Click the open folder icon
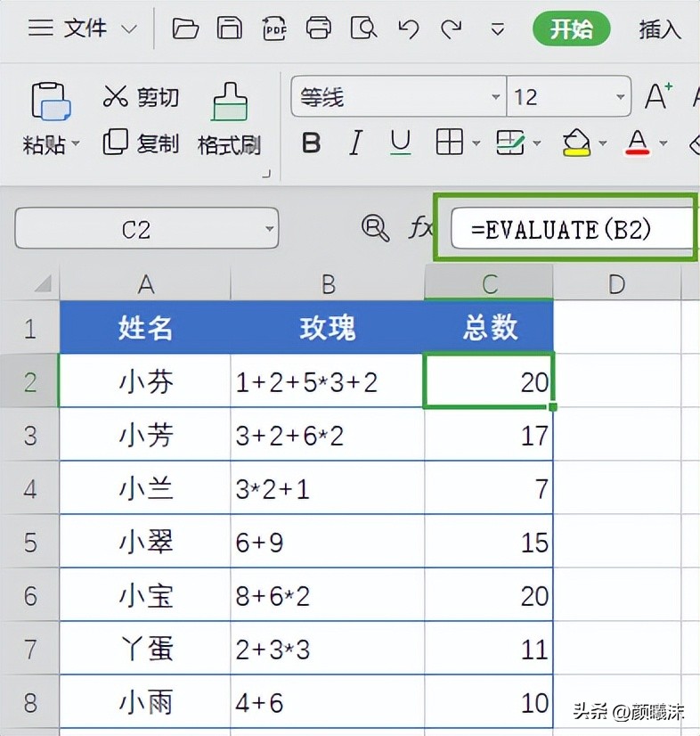Screen dimensions: 700x736 click(x=185, y=29)
